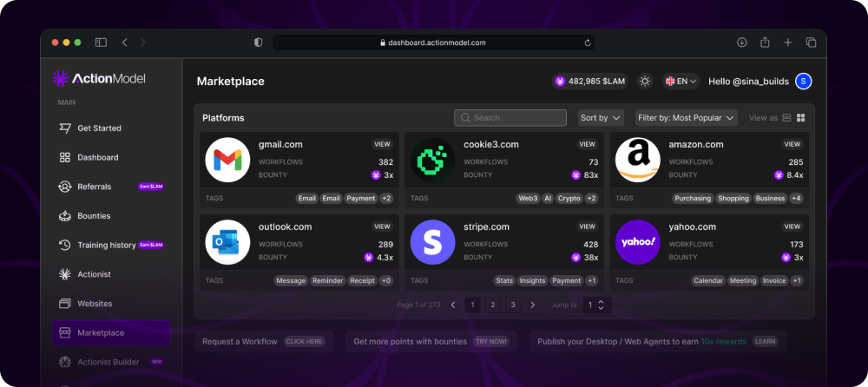This screenshot has width=868, height=387.
Task: Select page 3 in pagination
Action: click(x=513, y=305)
